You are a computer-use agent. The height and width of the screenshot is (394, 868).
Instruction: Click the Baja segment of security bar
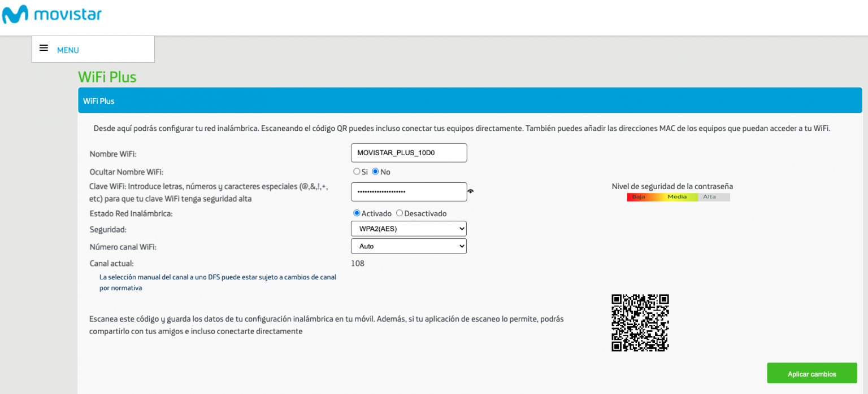(639, 197)
